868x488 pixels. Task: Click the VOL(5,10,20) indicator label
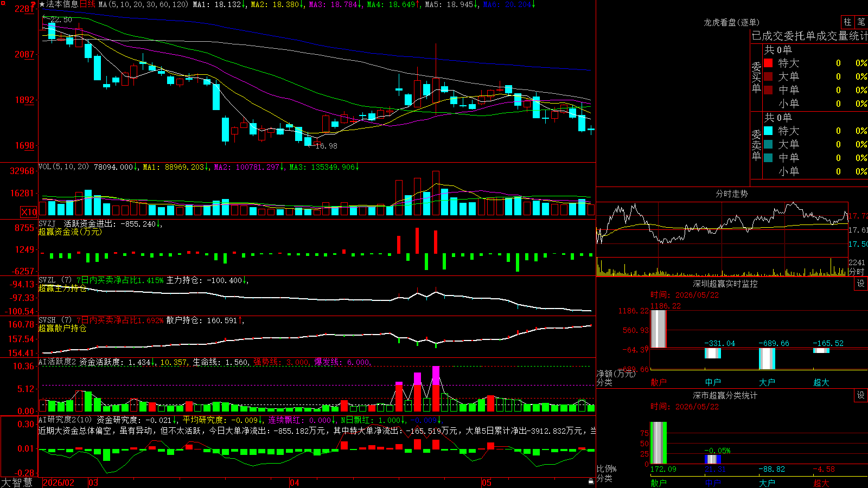(x=63, y=167)
